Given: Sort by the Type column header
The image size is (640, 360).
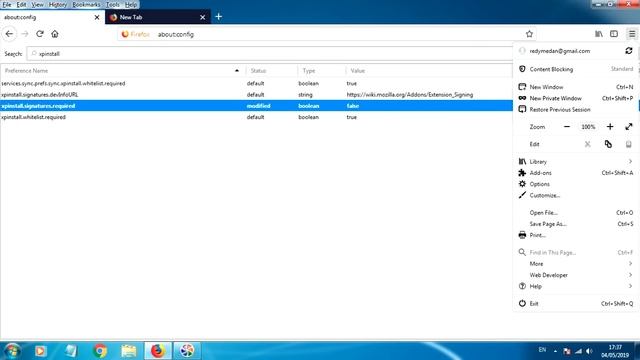Looking at the screenshot, I should pos(322,71).
